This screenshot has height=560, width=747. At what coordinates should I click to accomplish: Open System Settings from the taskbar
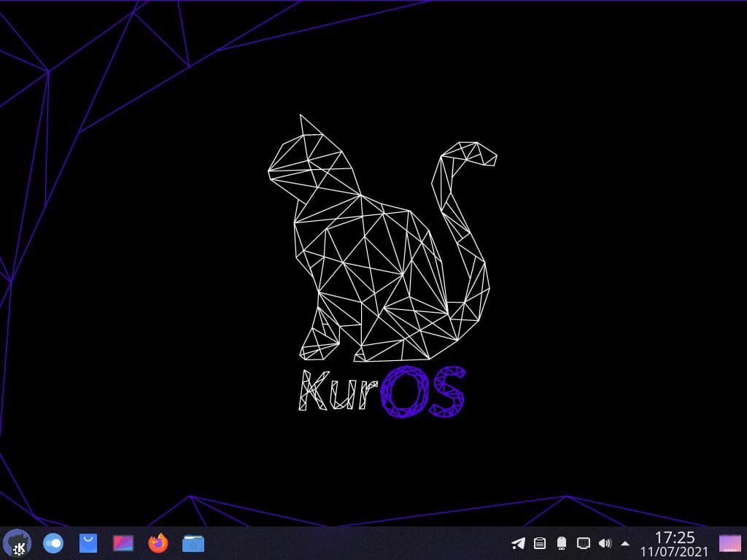[53, 543]
